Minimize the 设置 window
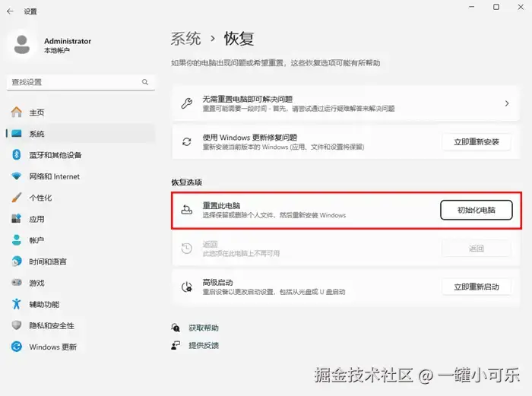This screenshot has width=532, height=396. [472, 7]
